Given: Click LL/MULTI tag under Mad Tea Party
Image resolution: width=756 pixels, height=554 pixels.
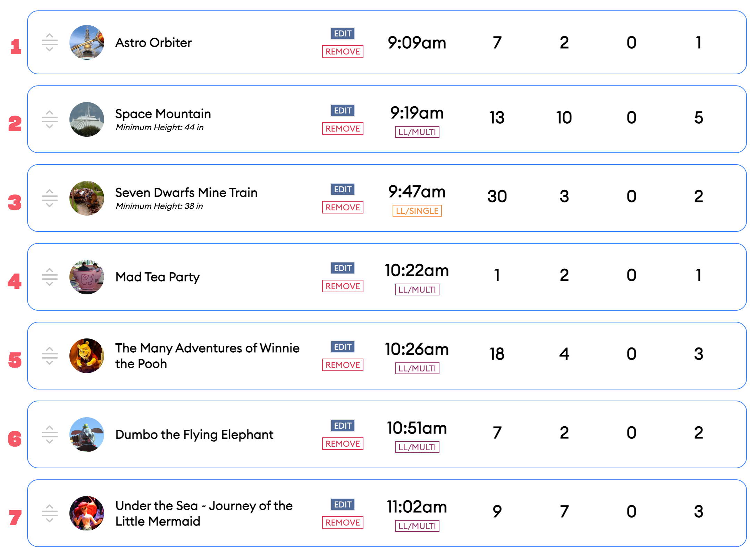Looking at the screenshot, I should click(417, 289).
